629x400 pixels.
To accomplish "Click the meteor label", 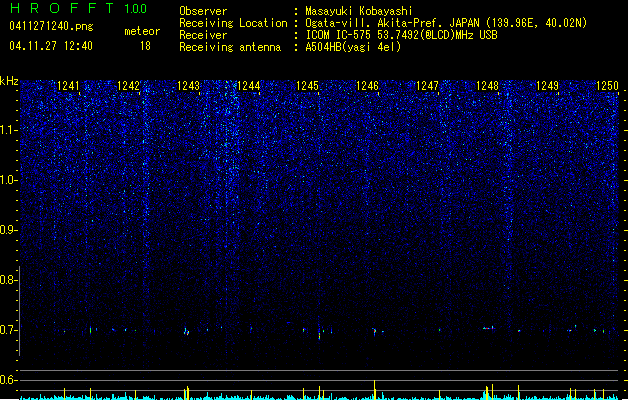I will pyautogui.click(x=142, y=31).
